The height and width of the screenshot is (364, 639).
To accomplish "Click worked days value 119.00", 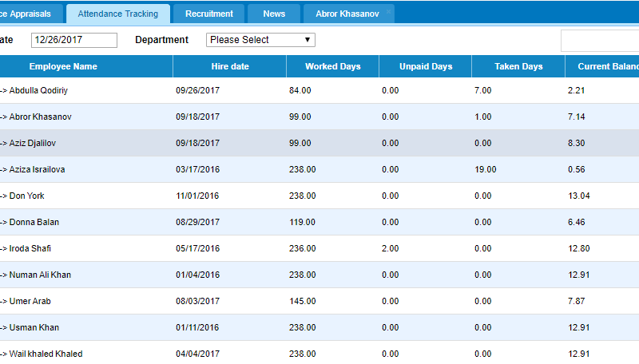I will click(302, 222).
